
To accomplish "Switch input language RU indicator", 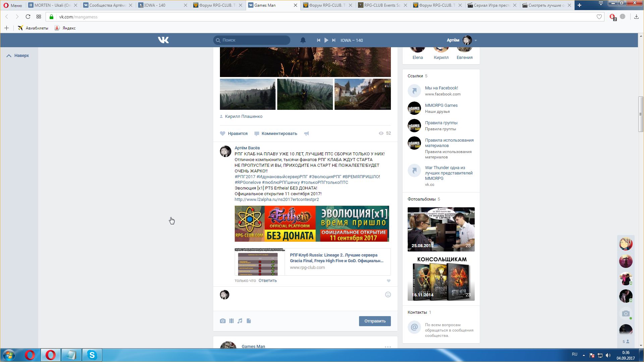I will (x=575, y=354).
